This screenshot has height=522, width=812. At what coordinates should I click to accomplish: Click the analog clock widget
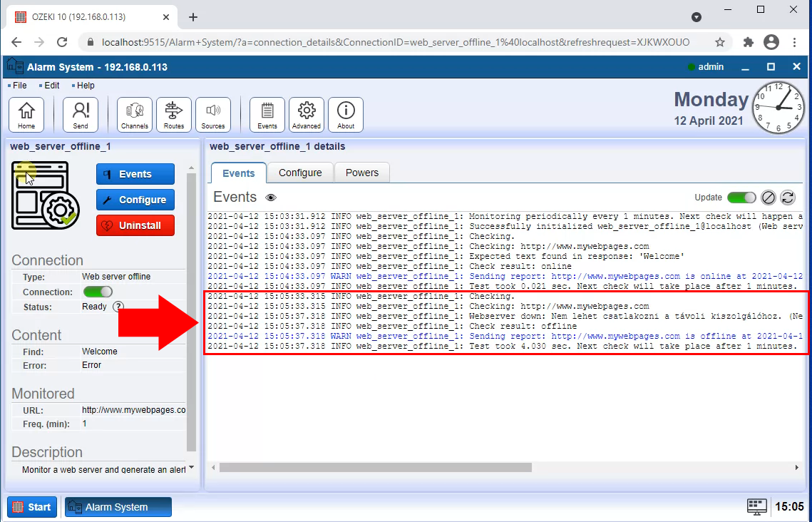click(778, 107)
